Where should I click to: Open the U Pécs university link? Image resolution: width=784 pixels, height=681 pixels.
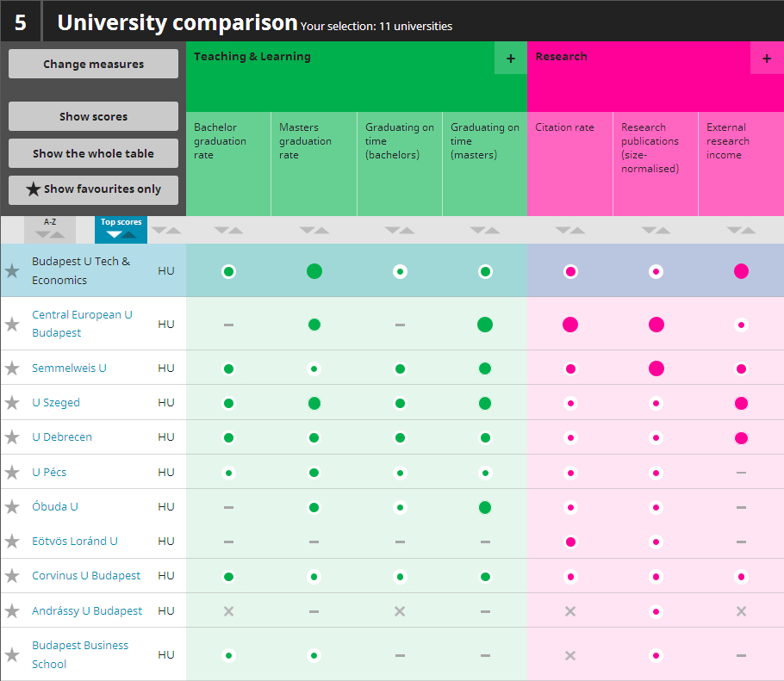click(x=49, y=472)
